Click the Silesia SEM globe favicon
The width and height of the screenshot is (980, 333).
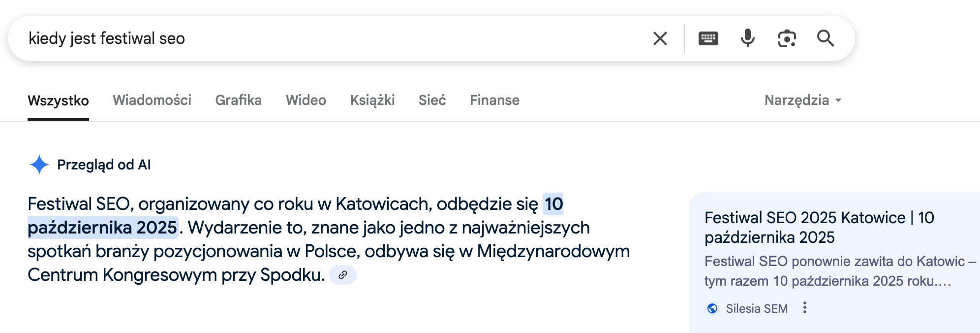pos(712,308)
